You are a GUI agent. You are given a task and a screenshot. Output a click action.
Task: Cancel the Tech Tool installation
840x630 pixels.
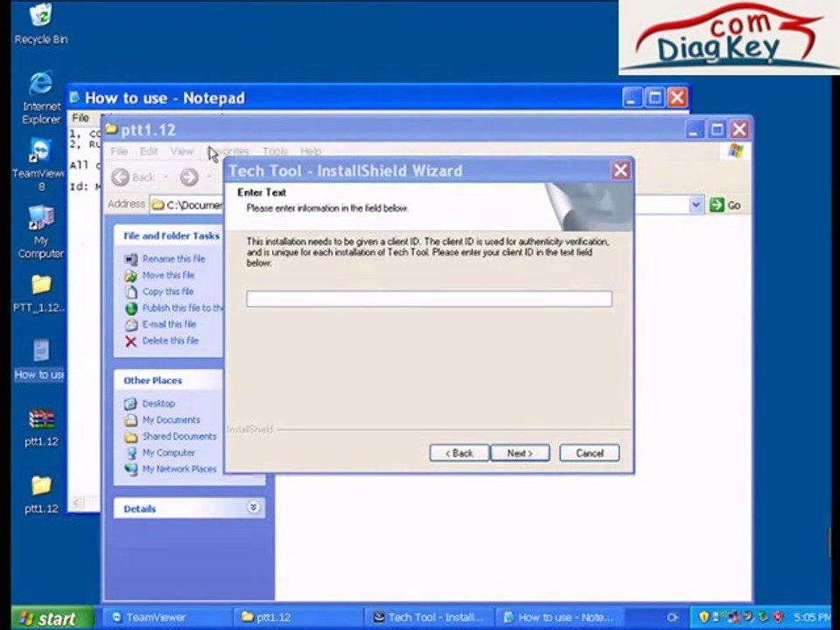coord(589,452)
